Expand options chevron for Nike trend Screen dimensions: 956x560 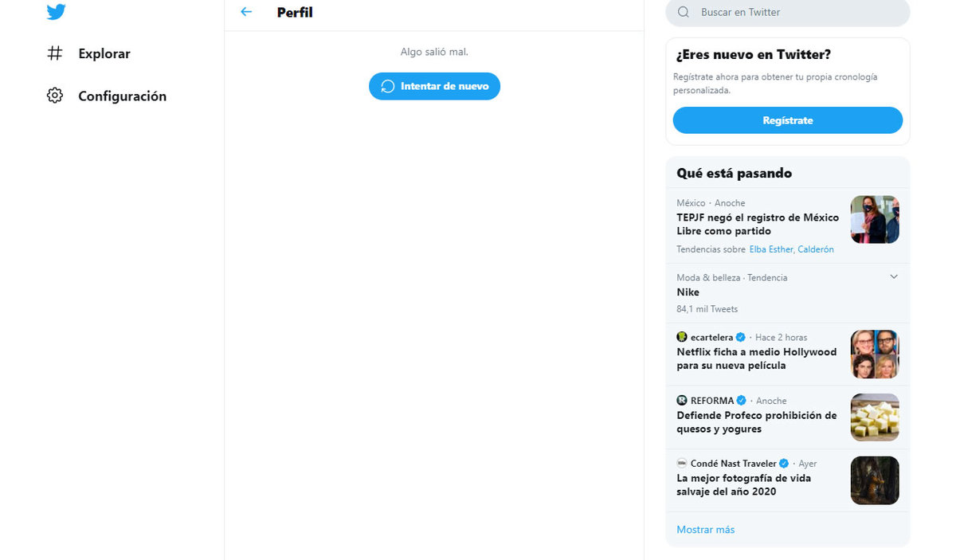coord(894,277)
